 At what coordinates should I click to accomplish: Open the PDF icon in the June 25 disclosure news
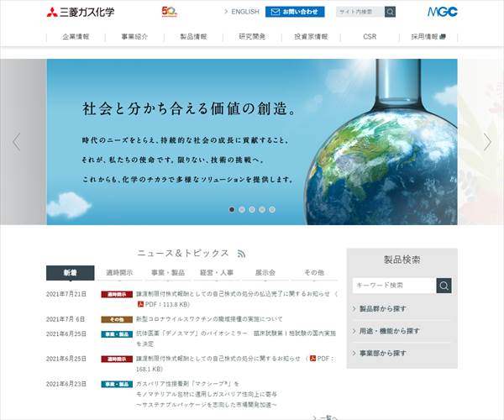point(312,358)
